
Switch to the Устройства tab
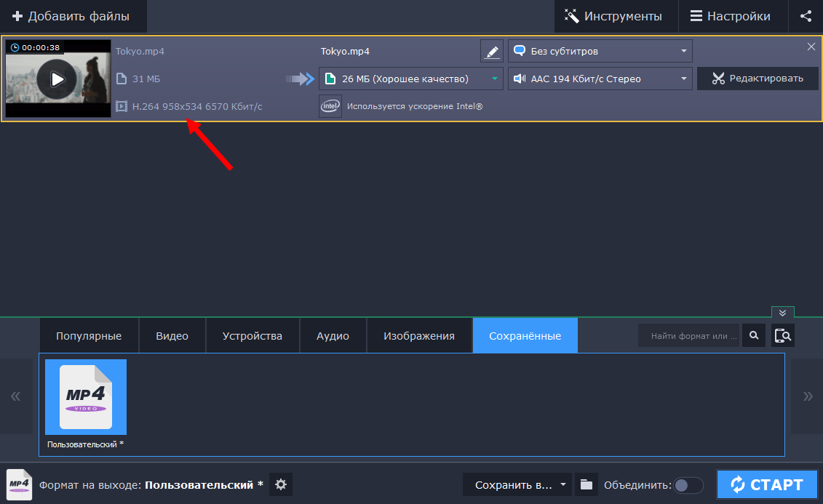252,336
